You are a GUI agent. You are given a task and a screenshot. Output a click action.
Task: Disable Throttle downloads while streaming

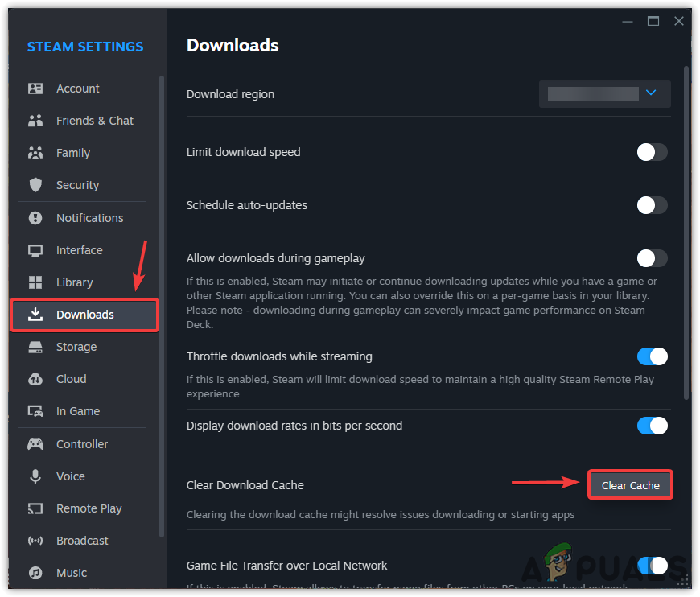tap(652, 356)
